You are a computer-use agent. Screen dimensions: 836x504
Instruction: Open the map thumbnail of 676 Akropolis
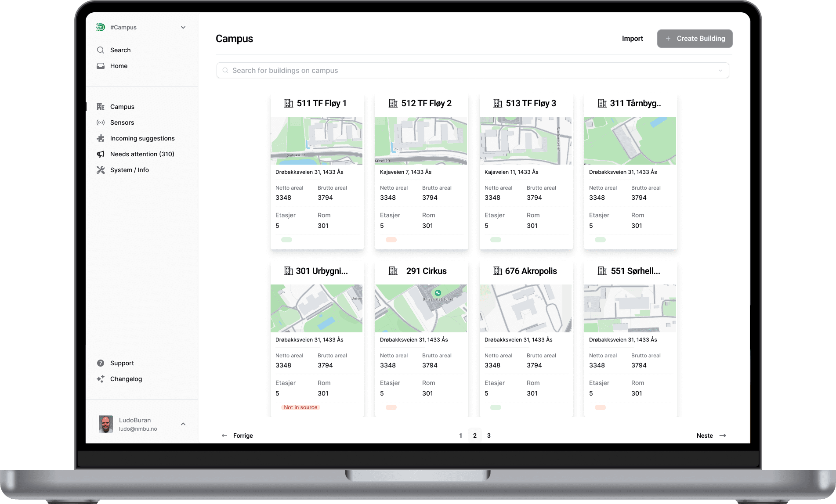point(525,308)
